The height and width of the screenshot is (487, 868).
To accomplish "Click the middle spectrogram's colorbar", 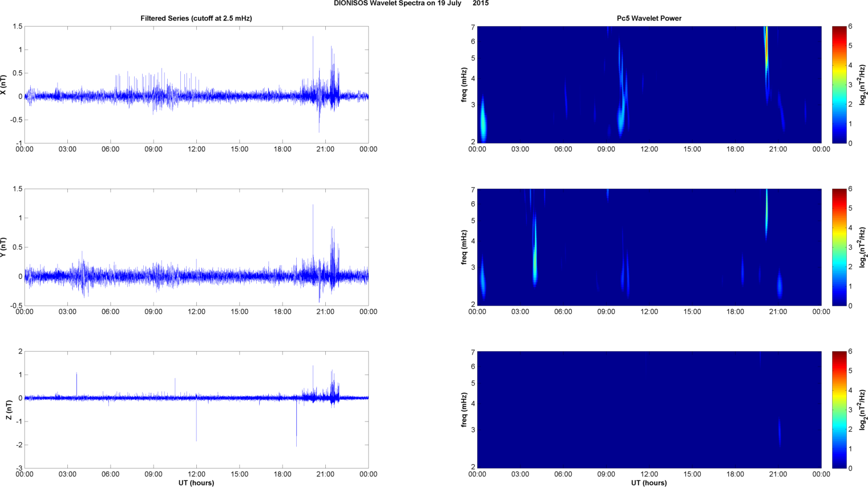I will [839, 247].
